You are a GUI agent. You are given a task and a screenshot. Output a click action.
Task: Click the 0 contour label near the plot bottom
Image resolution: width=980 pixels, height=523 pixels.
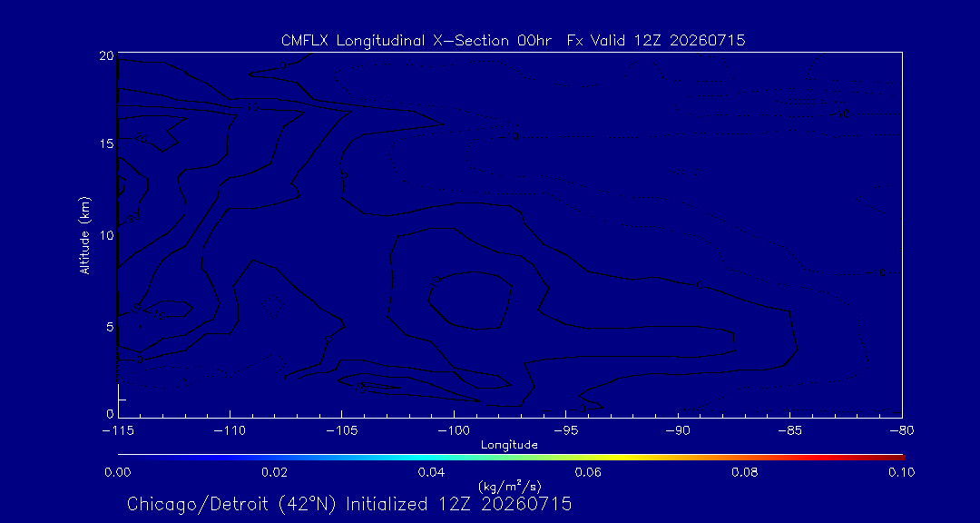coord(582,409)
